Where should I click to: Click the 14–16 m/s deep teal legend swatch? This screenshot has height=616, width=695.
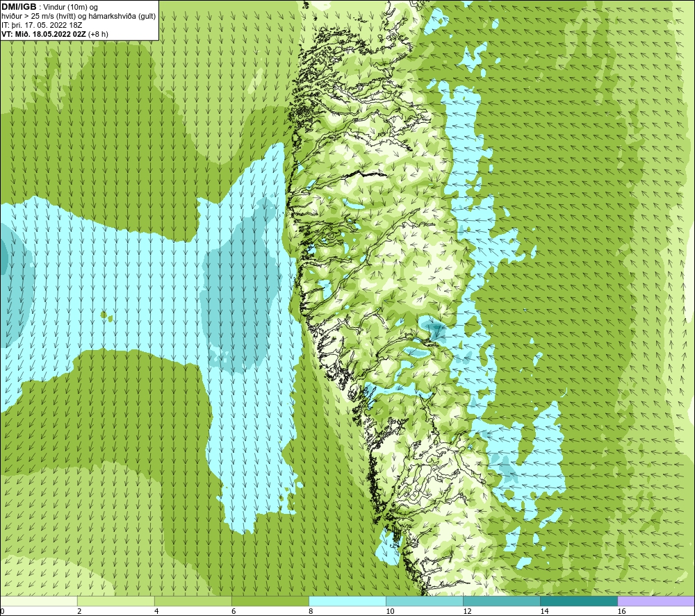pos(579,601)
